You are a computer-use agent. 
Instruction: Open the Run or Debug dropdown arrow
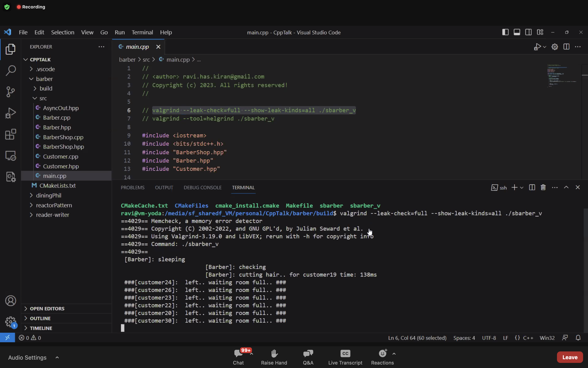pyautogui.click(x=545, y=47)
